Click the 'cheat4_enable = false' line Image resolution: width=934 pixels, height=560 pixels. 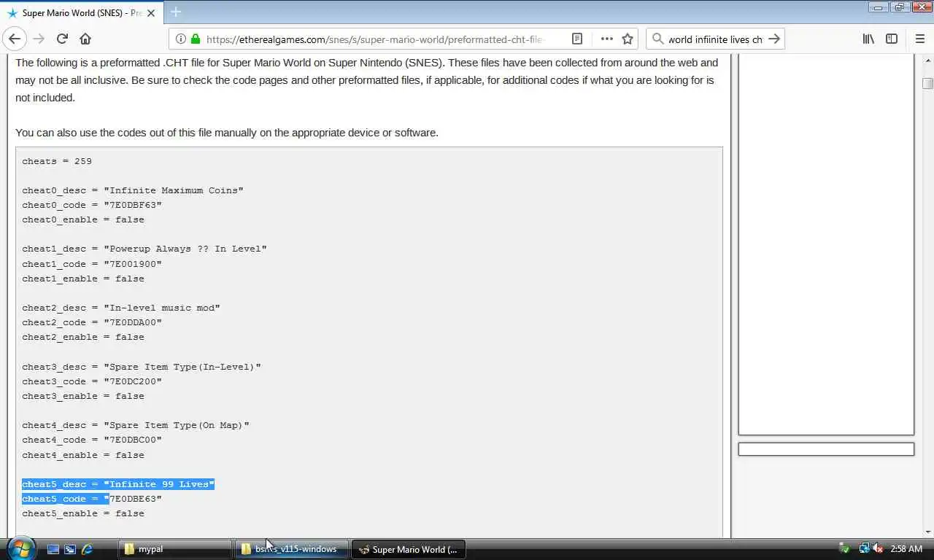(x=83, y=455)
